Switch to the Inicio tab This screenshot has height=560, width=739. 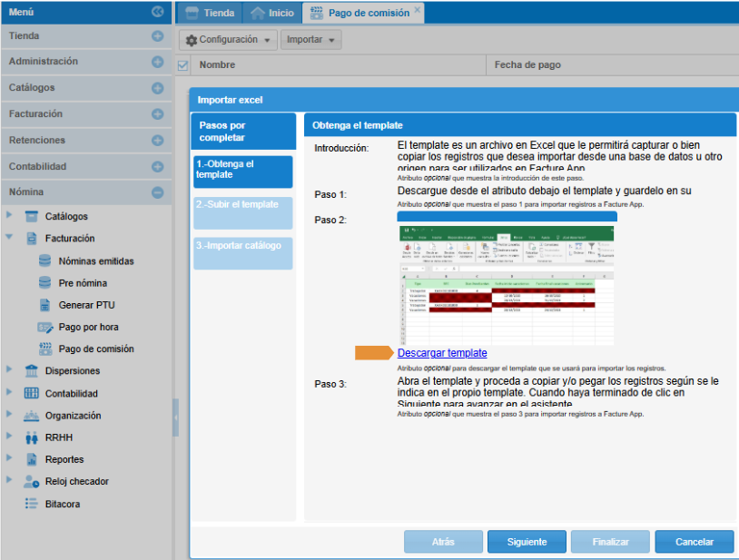click(x=271, y=13)
